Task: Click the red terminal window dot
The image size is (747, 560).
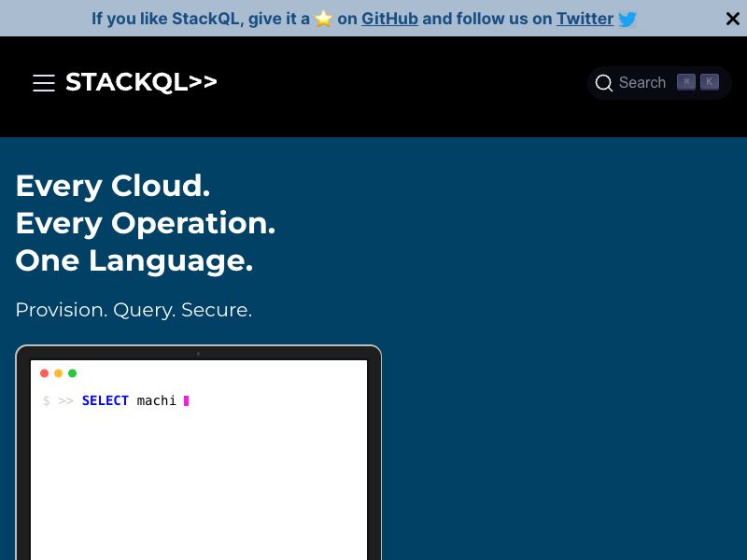Action: (44, 373)
